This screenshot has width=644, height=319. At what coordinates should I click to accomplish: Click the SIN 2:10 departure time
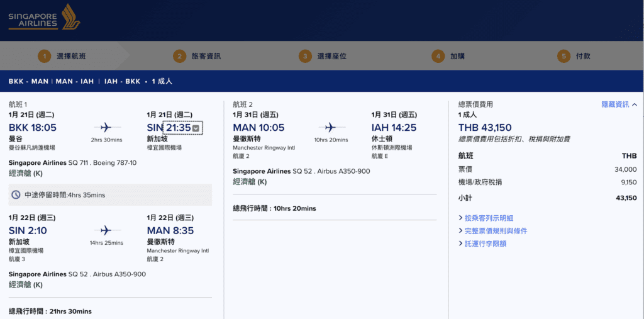point(28,231)
